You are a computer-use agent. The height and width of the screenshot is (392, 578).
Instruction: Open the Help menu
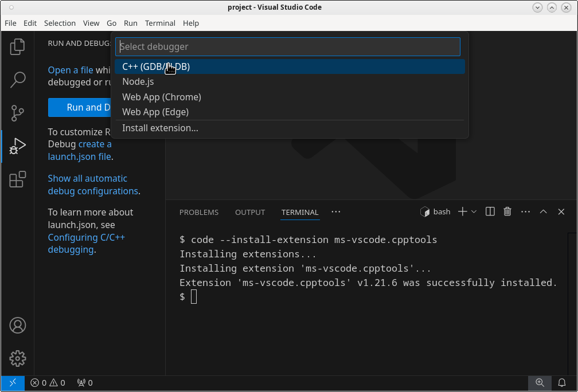190,23
